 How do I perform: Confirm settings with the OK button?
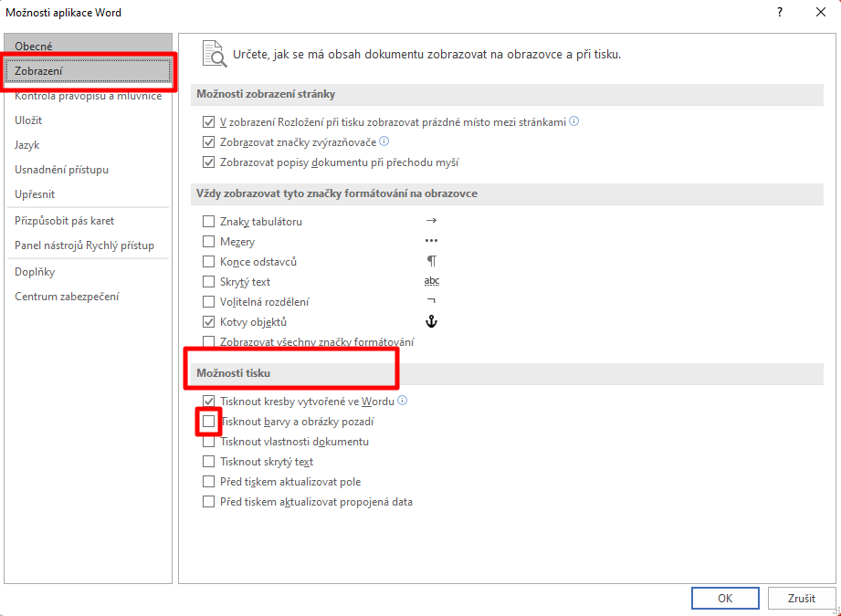[x=725, y=598]
